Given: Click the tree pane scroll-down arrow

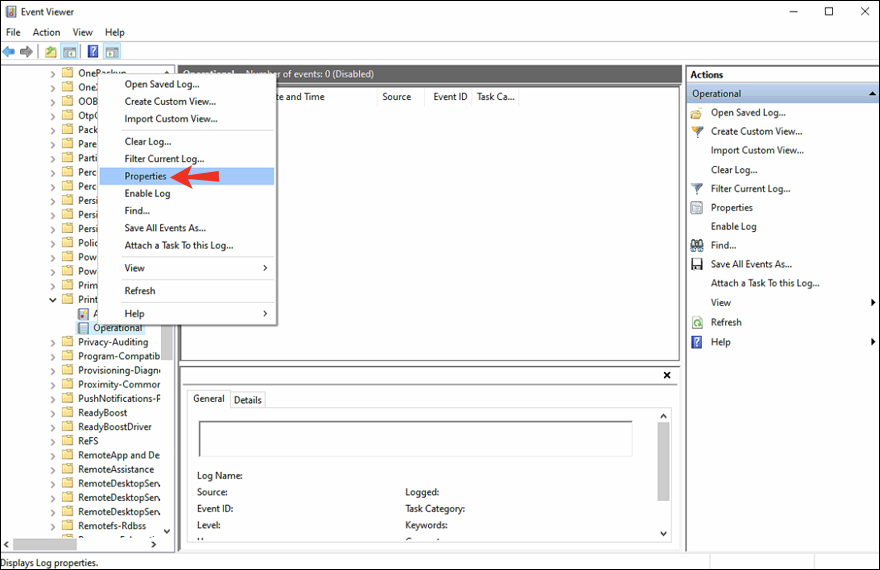Looking at the screenshot, I should (x=167, y=531).
